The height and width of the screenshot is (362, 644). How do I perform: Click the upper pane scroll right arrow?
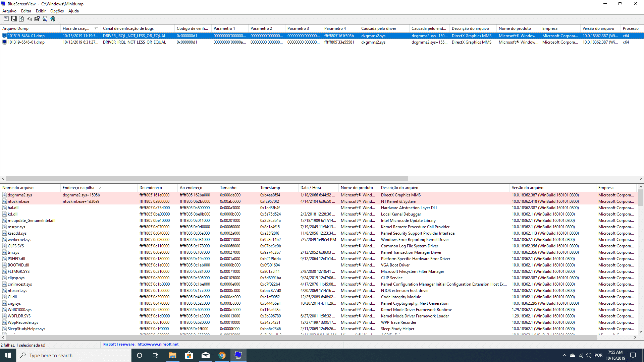pos(641,179)
